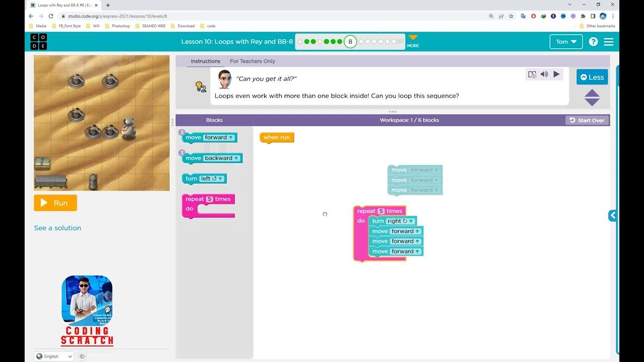Open turn right dropdown in workspace loop
This screenshot has height=362, width=644.
(400, 221)
